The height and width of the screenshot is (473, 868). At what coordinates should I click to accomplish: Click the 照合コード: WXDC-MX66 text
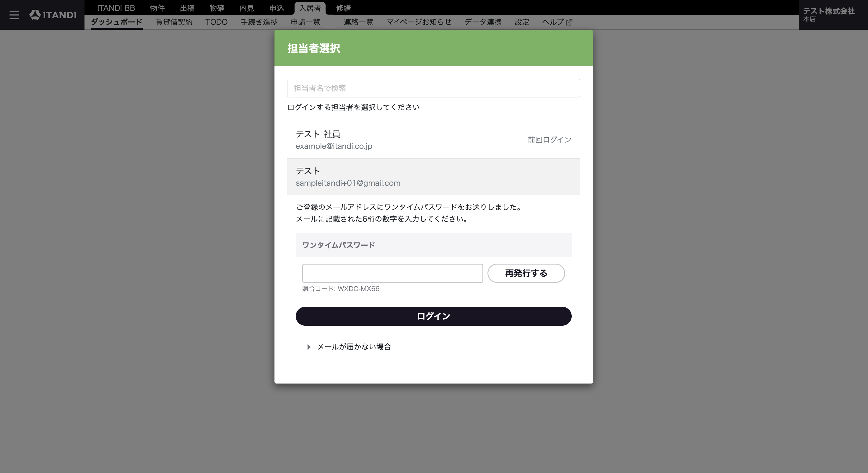coord(341,289)
